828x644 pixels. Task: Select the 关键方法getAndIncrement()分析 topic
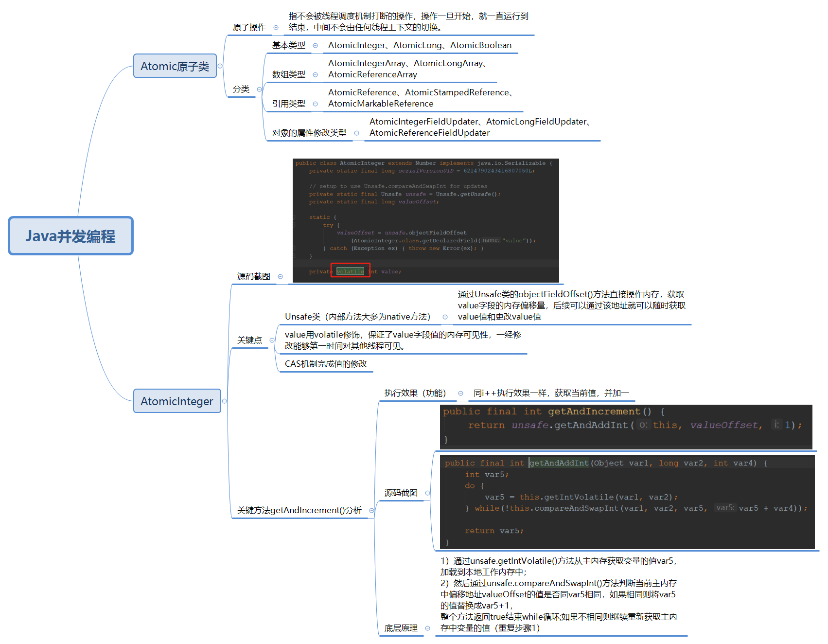299,510
